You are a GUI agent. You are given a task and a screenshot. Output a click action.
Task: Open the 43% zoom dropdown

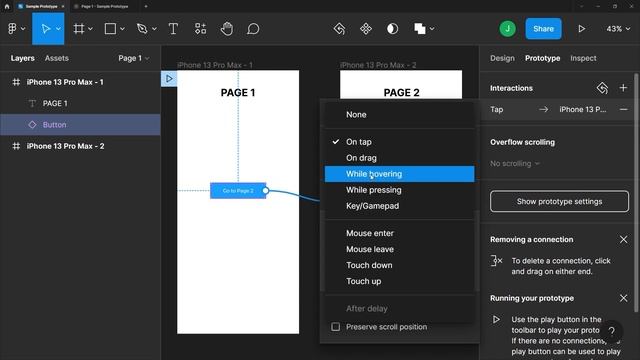618,29
